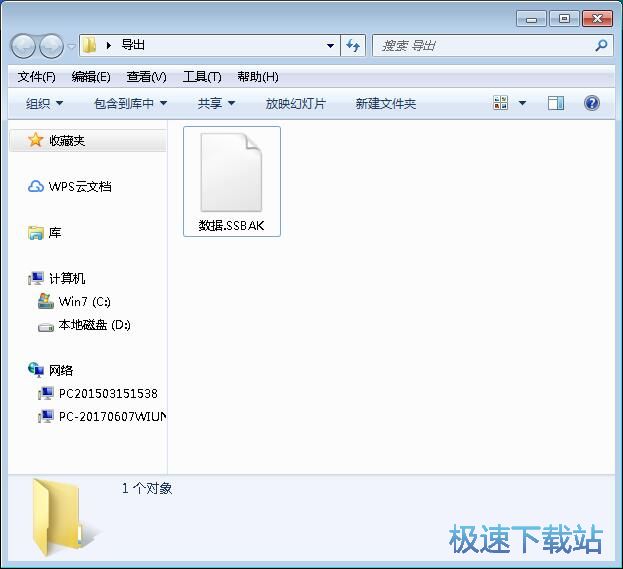Click the search magnifier icon
This screenshot has height=569, width=623.
point(601,46)
